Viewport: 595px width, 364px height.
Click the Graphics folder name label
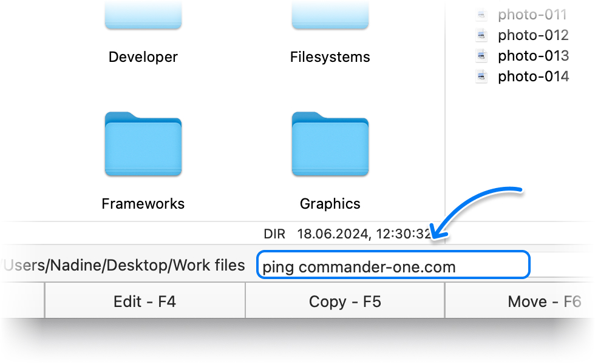(330, 204)
